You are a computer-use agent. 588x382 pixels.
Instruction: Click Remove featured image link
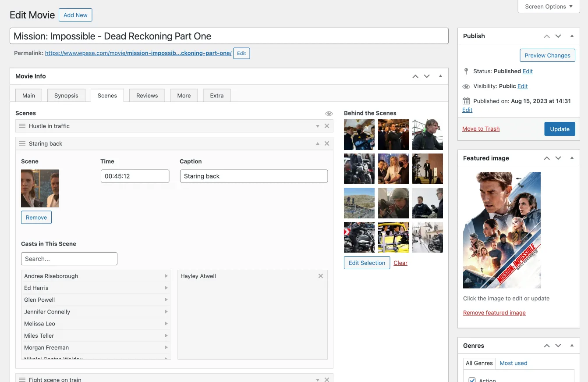tap(494, 313)
